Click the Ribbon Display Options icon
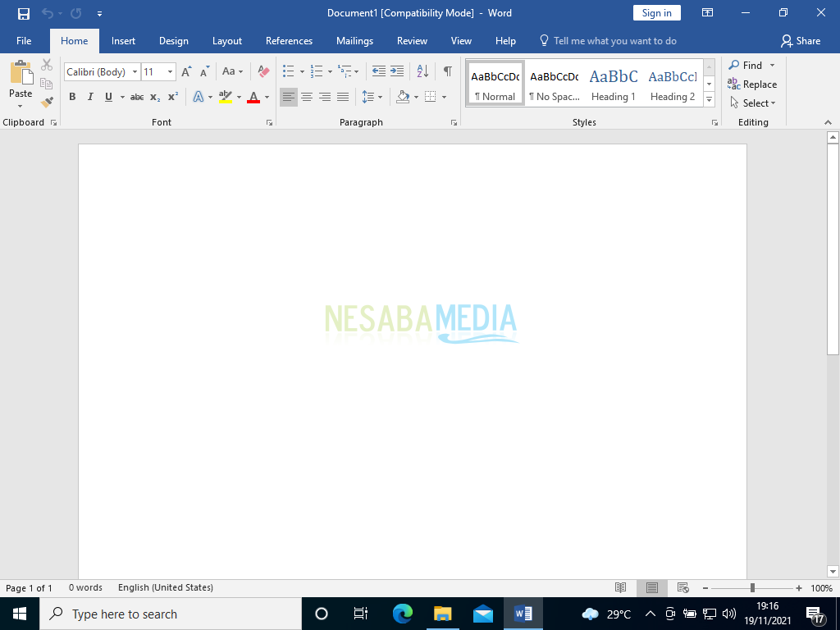The height and width of the screenshot is (630, 840). click(708, 13)
